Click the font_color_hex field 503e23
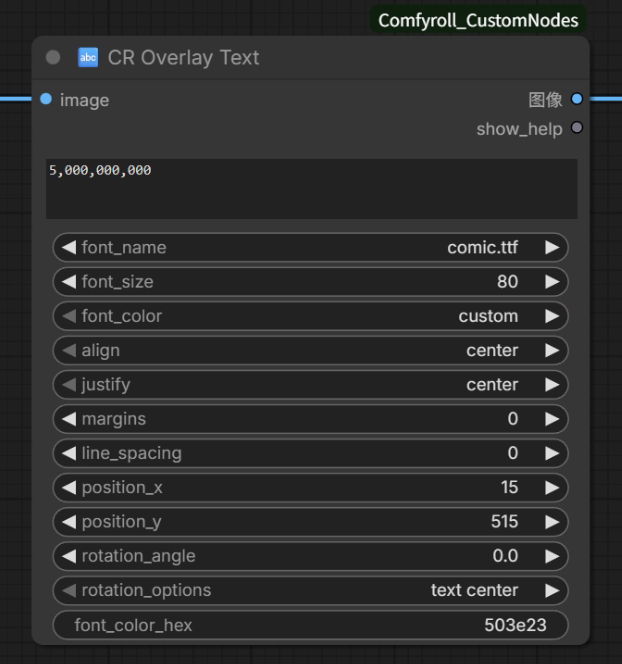 [310, 625]
